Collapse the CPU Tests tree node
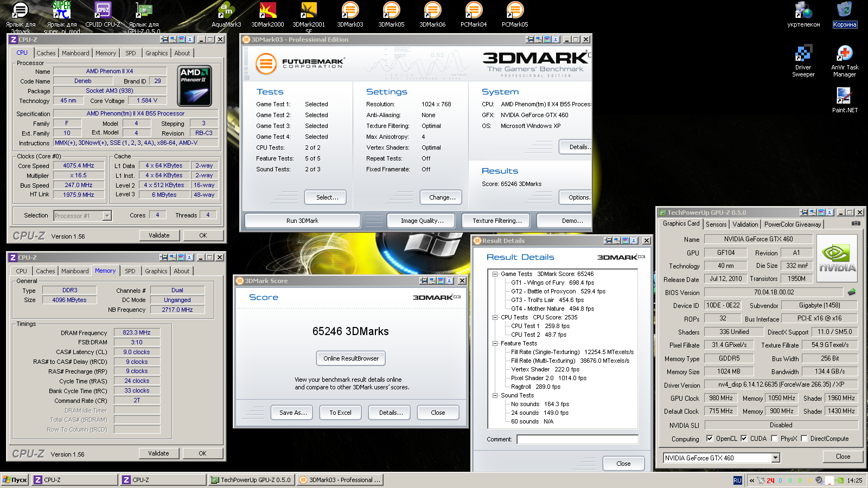Screen dimensions: 868x488 coord(495,317)
